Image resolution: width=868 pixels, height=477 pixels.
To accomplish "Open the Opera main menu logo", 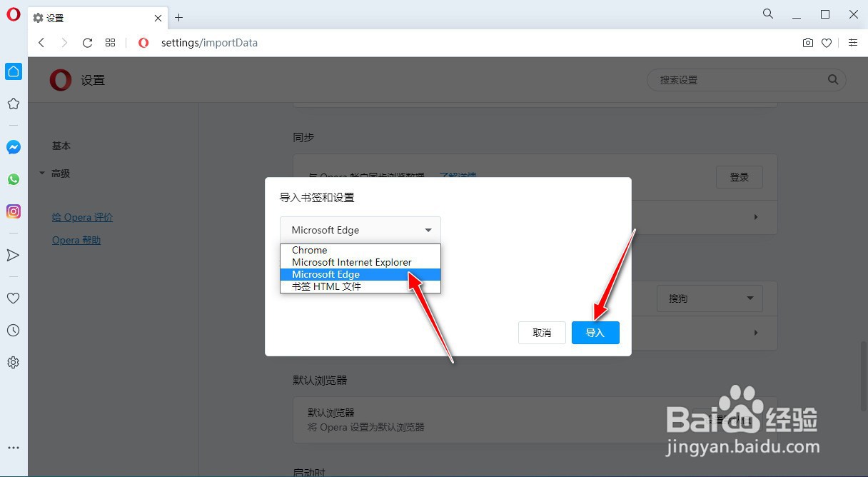I will [13, 15].
